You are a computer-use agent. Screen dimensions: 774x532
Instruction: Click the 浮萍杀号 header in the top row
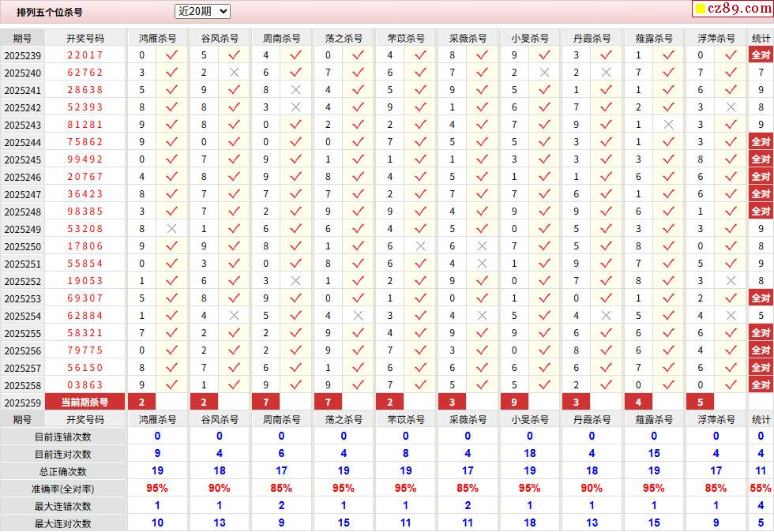(x=716, y=38)
